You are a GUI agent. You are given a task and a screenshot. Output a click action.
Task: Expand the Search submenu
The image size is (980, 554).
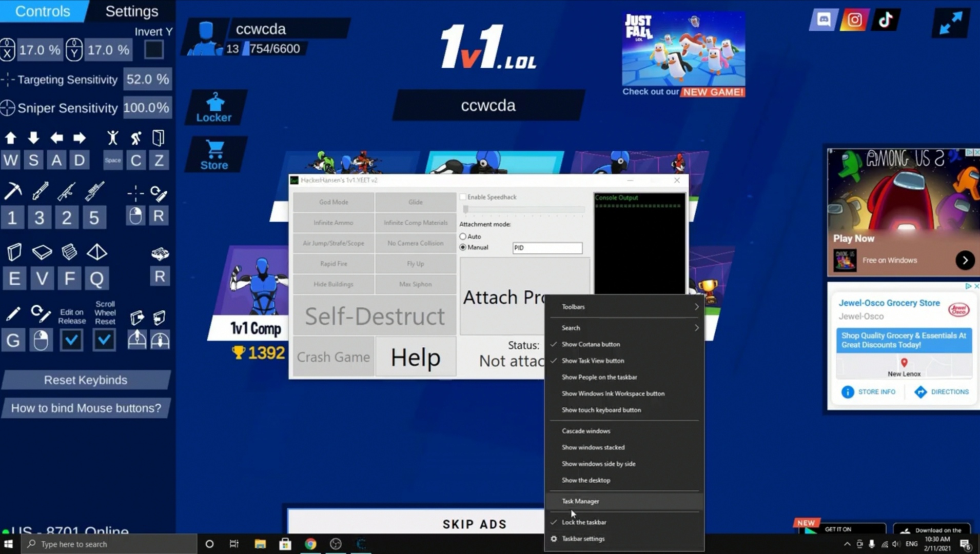pyautogui.click(x=624, y=328)
